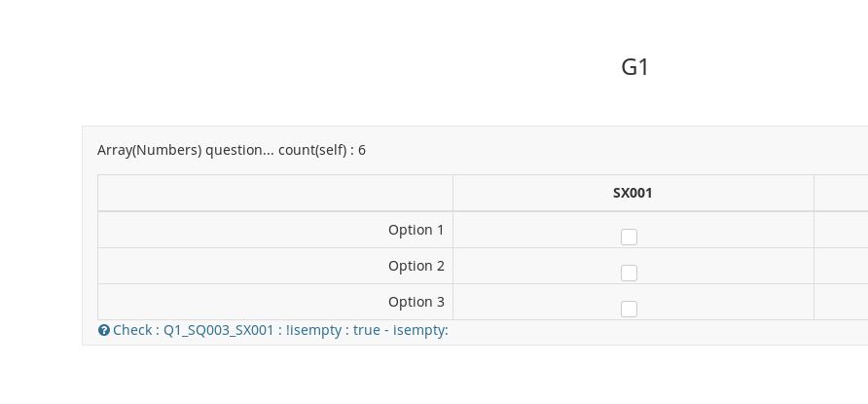868x404 pixels.
Task: Click the word "Check" beside the help icon
Action: click(x=132, y=330)
